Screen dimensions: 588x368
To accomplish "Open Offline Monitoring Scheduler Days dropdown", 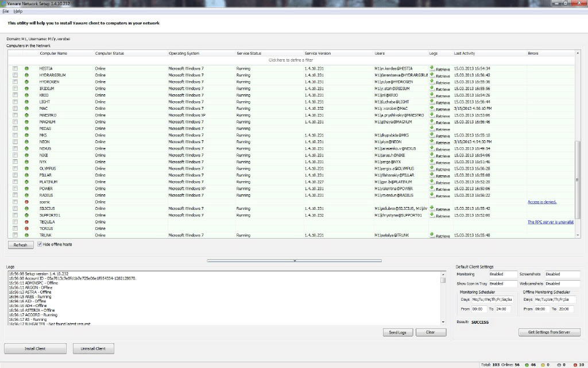I will (555, 300).
